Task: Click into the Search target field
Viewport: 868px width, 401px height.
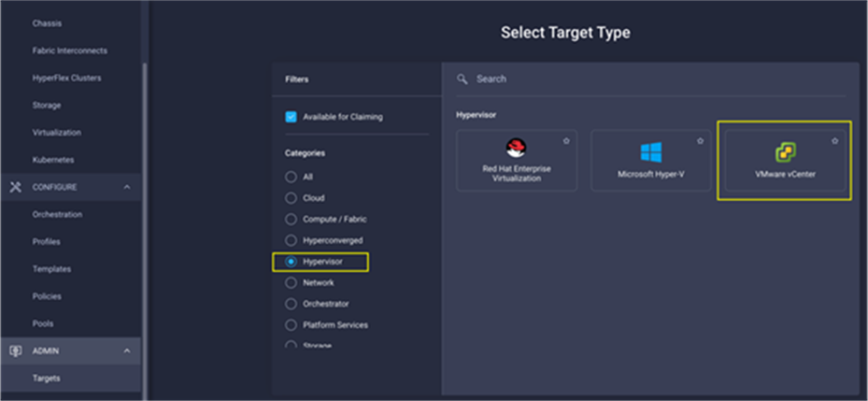Action: (651, 79)
